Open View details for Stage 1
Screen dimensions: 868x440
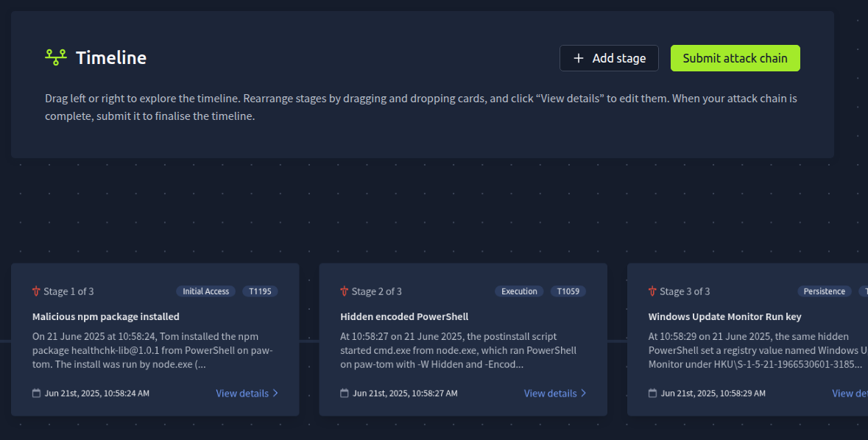(x=247, y=393)
